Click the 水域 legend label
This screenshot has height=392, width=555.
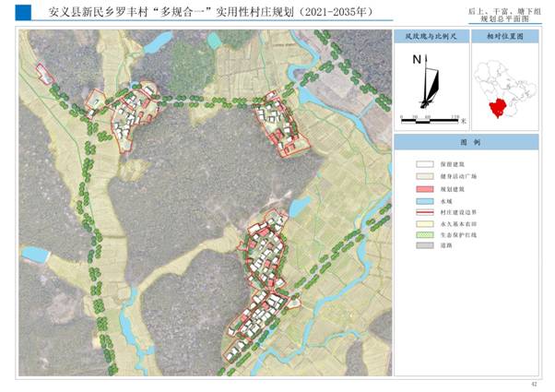[446, 201]
